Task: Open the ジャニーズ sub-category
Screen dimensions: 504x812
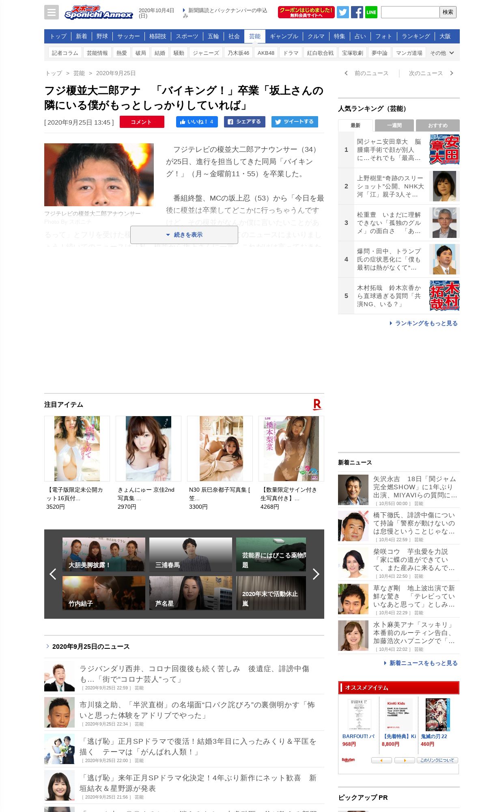Action: point(206,53)
